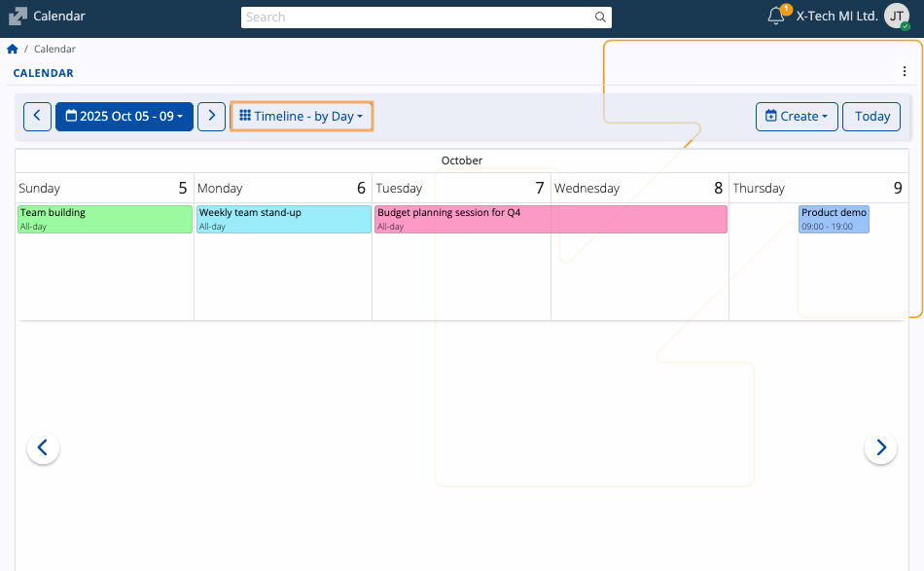Open the three-dot calendar options menu
The width and height of the screenshot is (924, 571).
tap(905, 71)
